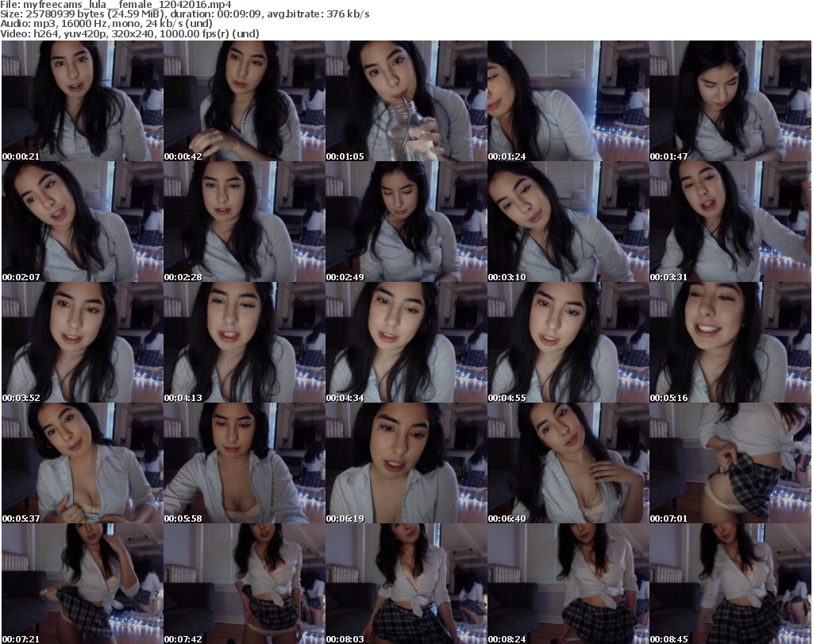Click the frame at timestamp 00:02:07

(82, 222)
